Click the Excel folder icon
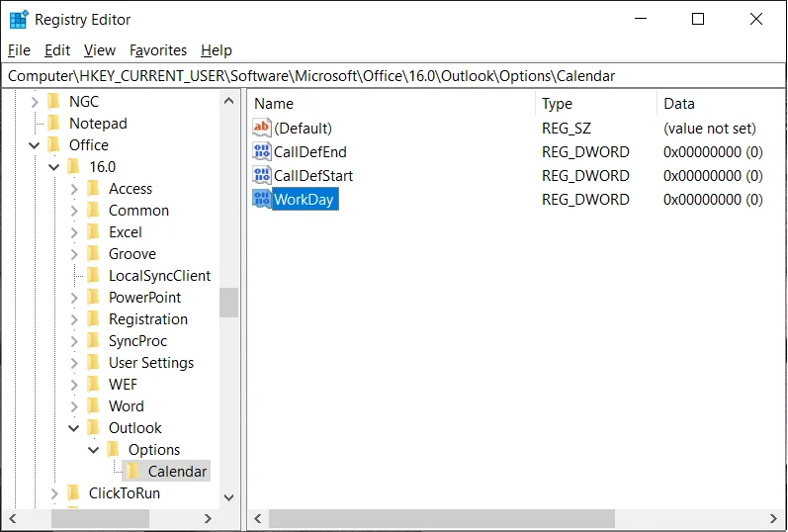Screen dimensions: 788x532 coord(94,232)
